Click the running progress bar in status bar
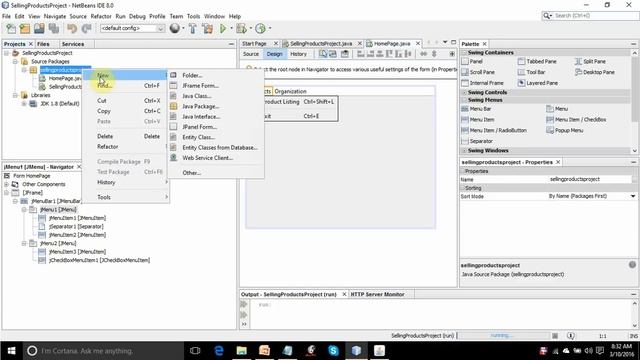This screenshot has width=640, height=360. click(502, 336)
